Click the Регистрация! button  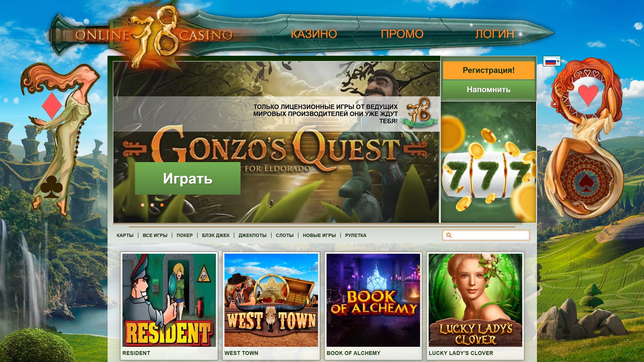tap(488, 70)
